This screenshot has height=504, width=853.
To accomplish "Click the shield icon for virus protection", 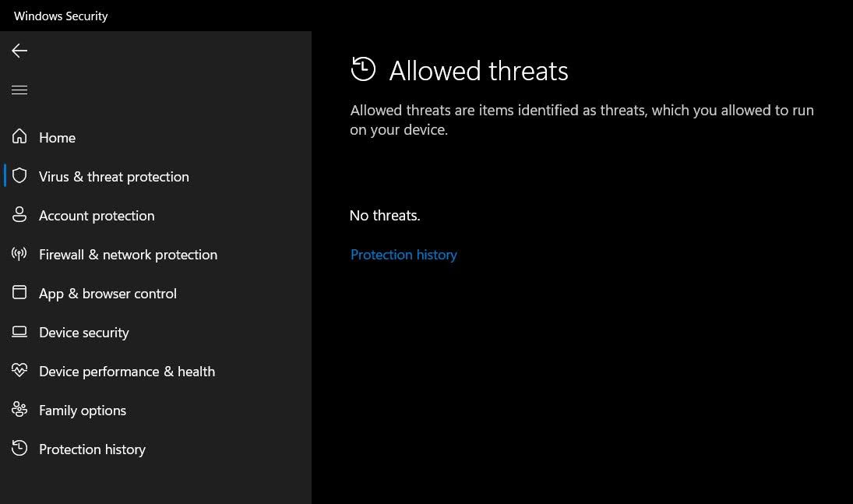I will [19, 176].
